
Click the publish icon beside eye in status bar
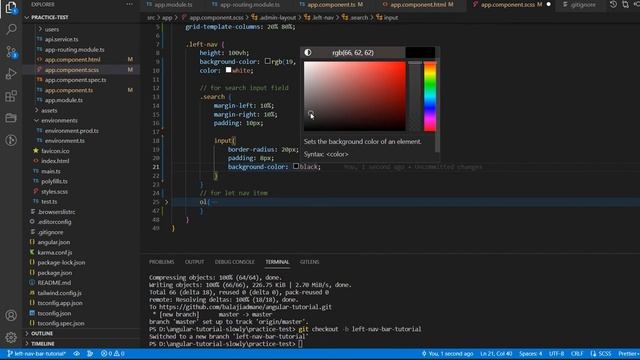pyautogui.click(x=90, y=353)
